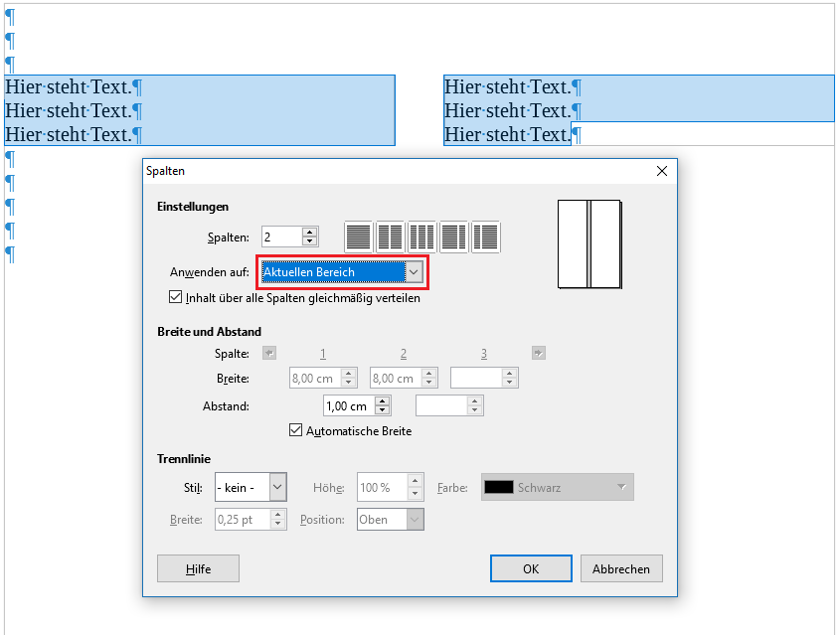Image resolution: width=840 pixels, height=635 pixels.
Task: Decrease the 1,00 cm Abstand value
Action: 382,410
